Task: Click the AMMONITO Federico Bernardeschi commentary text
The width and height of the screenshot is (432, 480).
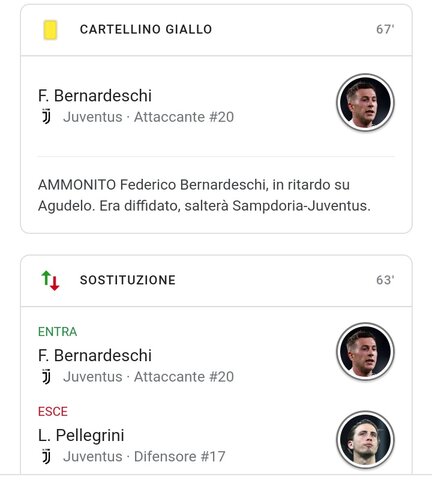Action: (x=204, y=195)
